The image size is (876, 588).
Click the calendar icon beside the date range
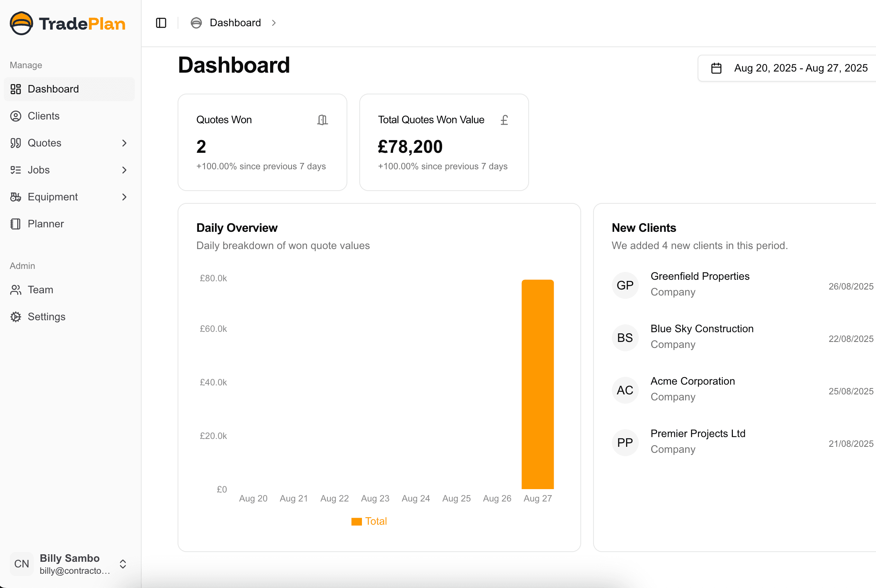(716, 68)
